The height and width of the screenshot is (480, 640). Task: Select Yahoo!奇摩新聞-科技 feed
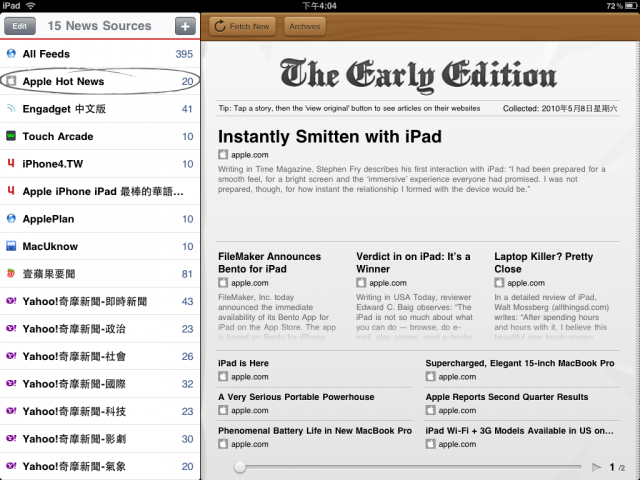pyautogui.click(x=100, y=411)
